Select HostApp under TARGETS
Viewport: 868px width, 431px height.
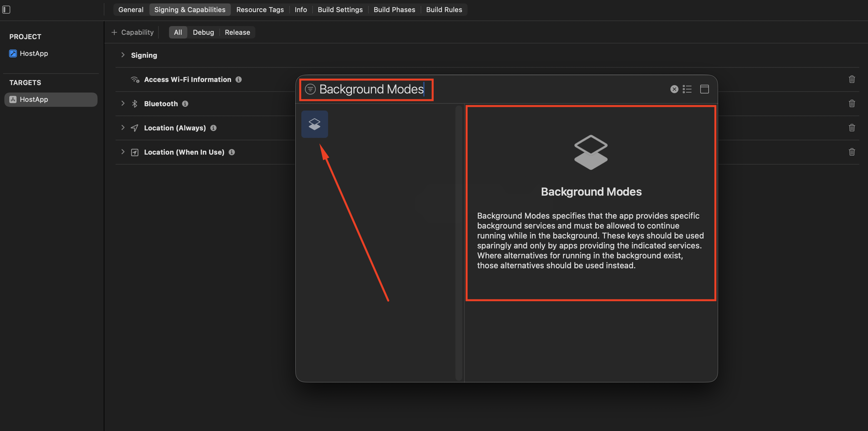(51, 99)
